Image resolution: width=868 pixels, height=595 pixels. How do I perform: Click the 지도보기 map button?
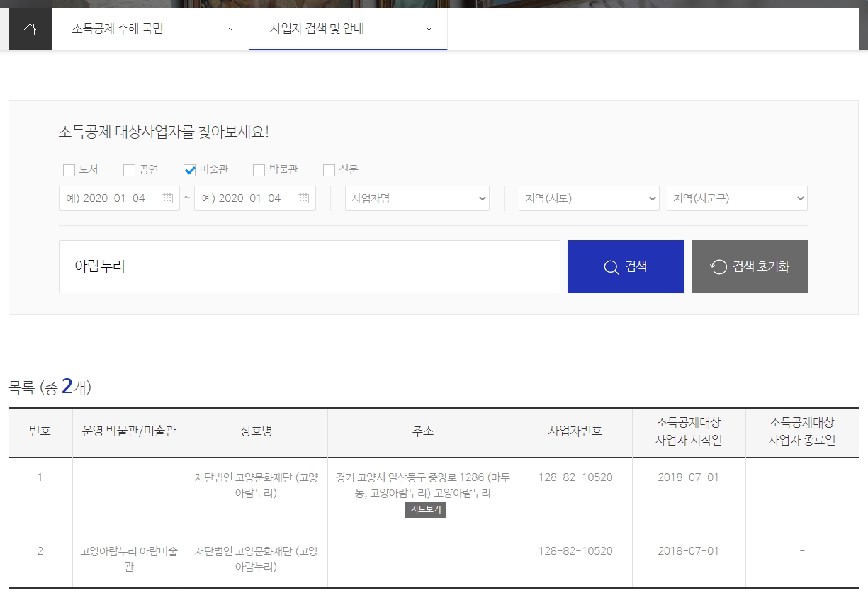(426, 509)
